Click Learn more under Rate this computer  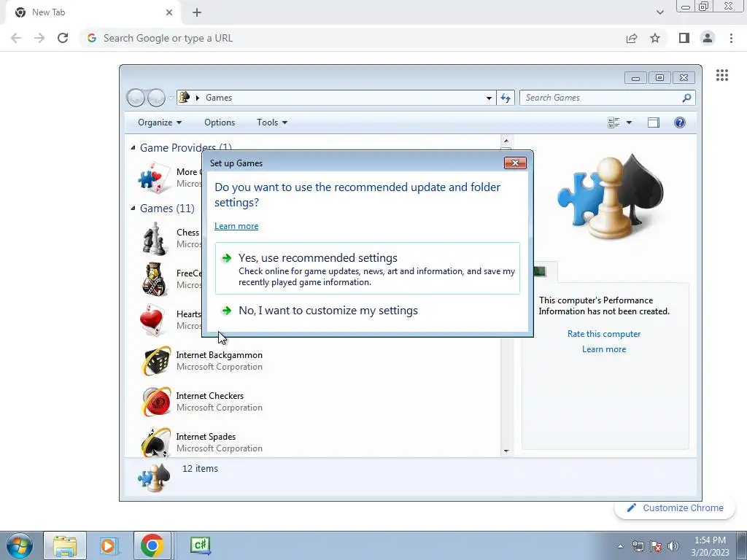point(603,349)
